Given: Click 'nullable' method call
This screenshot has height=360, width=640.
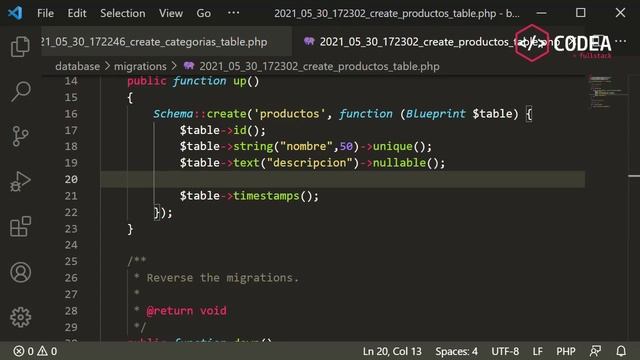Looking at the screenshot, I should coord(399,163).
